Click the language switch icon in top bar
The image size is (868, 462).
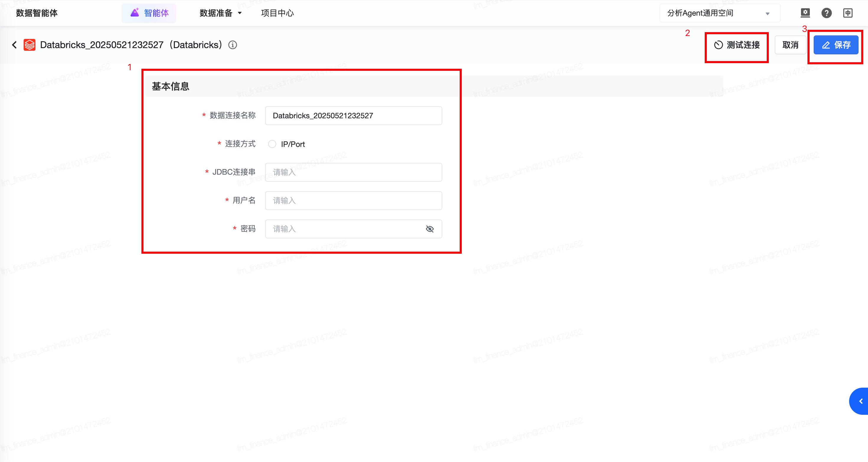(x=848, y=13)
